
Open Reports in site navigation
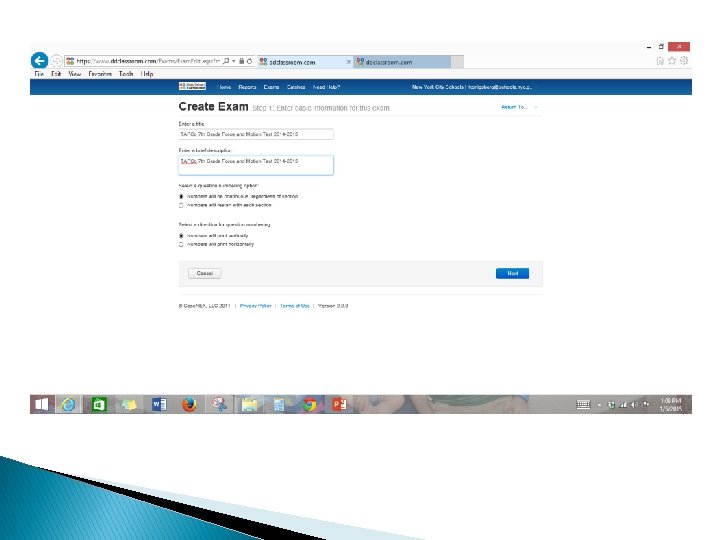coord(247,87)
